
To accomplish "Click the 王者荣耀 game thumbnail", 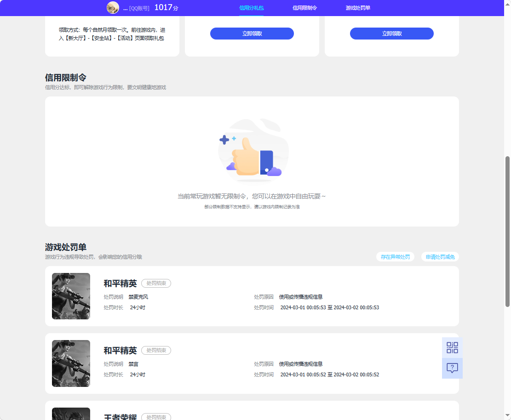I will click(71, 414).
